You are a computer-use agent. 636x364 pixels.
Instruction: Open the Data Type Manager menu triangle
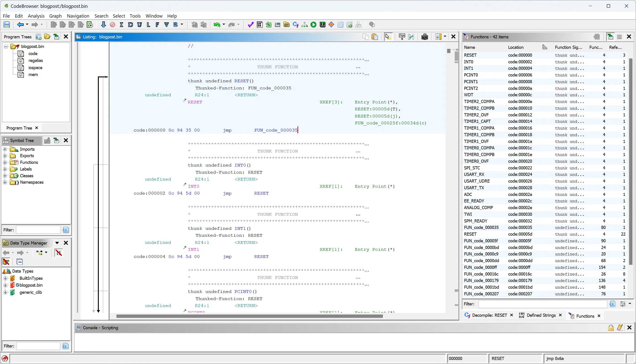[x=57, y=243]
